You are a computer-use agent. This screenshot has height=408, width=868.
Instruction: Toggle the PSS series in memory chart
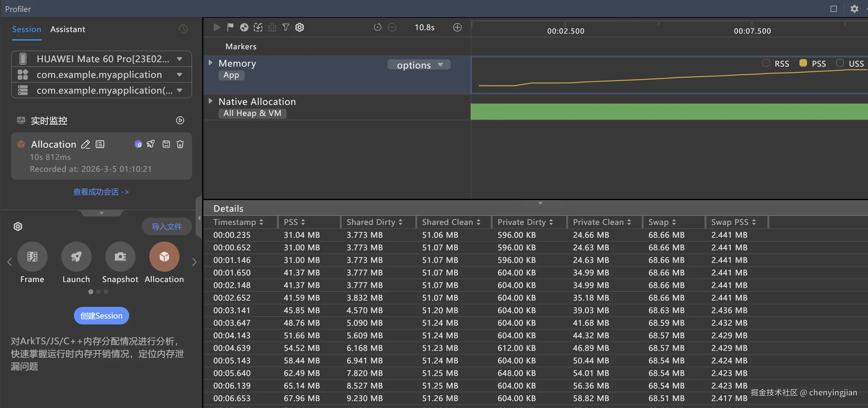click(x=803, y=63)
